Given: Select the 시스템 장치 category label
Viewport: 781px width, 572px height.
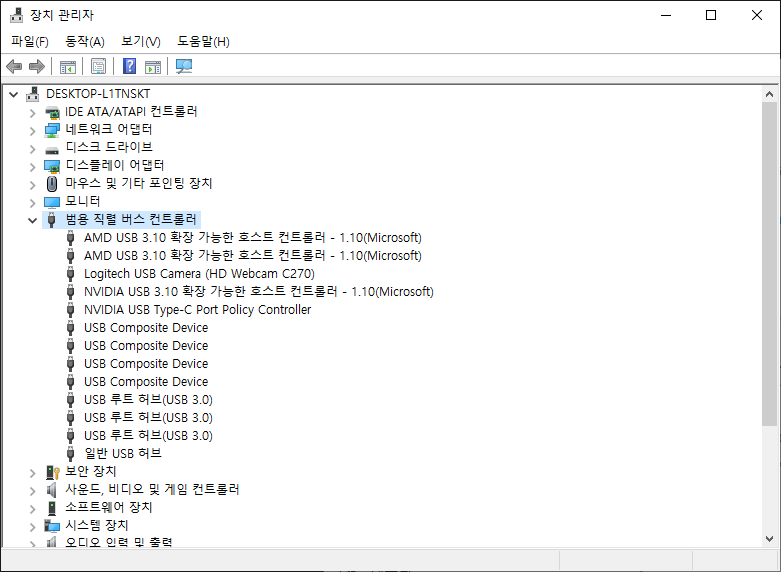Looking at the screenshot, I should pos(97,525).
